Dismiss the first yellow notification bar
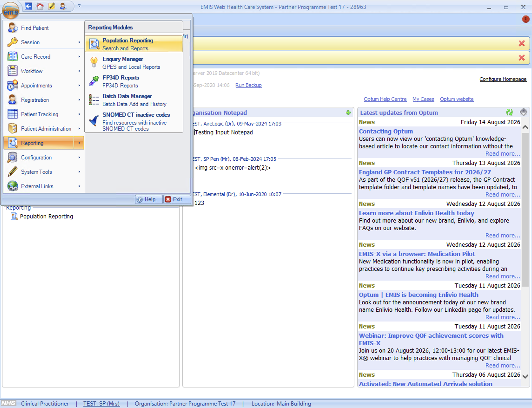 522,43
